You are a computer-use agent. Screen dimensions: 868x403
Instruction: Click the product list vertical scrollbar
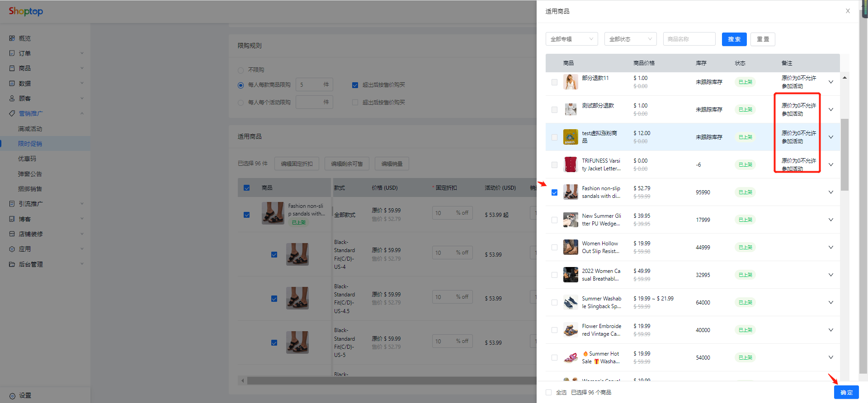[x=844, y=154]
